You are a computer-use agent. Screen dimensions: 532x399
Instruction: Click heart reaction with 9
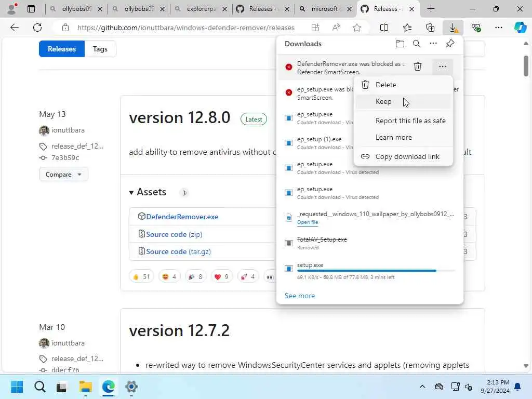coord(221,277)
